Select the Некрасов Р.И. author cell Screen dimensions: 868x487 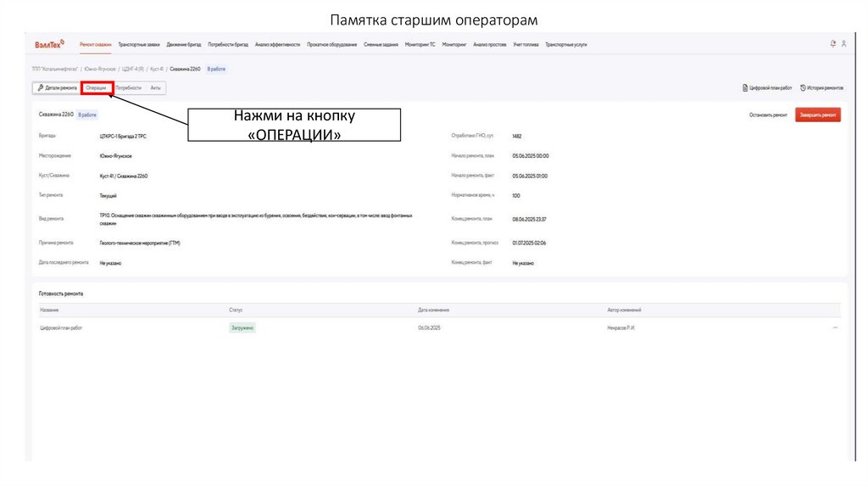620,327
